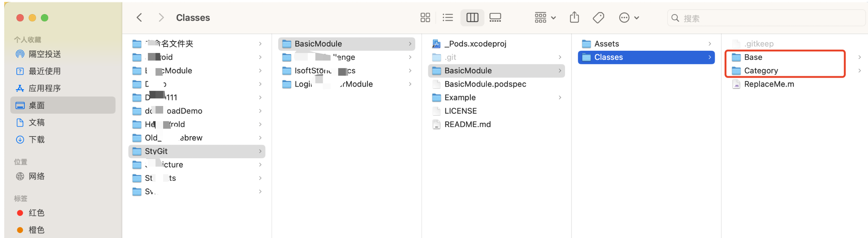The image size is (868, 238).
Task: Open the ReplaceMe.m file
Action: 769,84
